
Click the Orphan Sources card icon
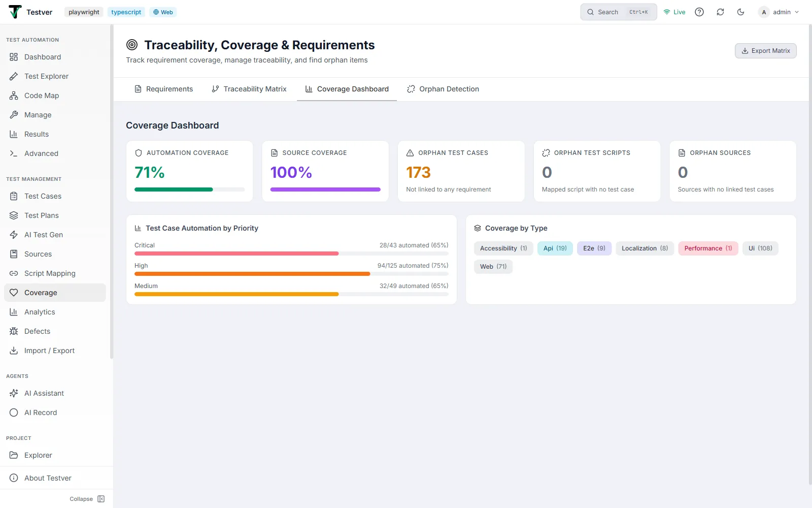pos(682,153)
